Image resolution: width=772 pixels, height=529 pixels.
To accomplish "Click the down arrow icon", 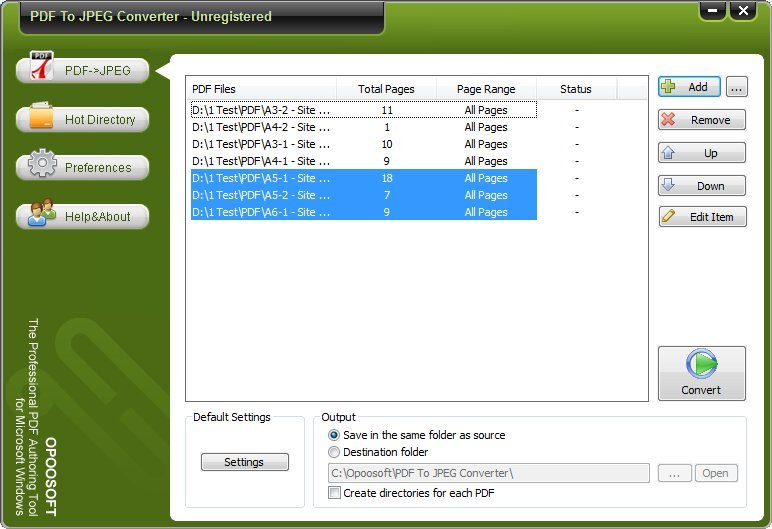I will (669, 185).
